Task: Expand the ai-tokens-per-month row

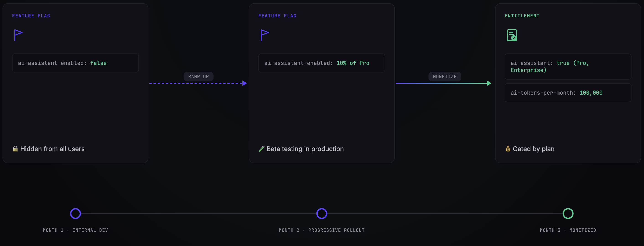Action: (568, 93)
